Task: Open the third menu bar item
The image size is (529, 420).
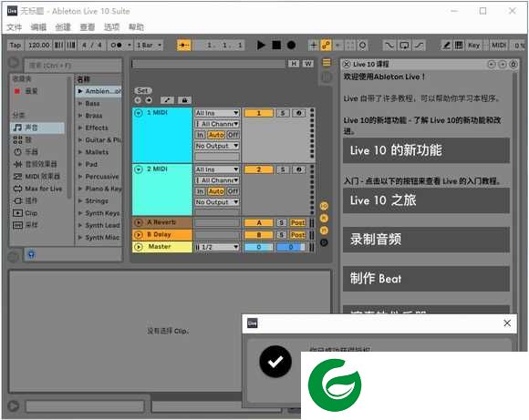Action: point(63,27)
